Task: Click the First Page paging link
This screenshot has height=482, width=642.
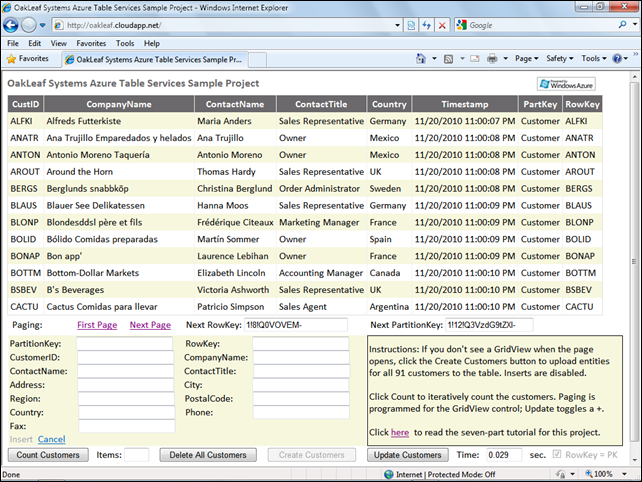Action: [x=97, y=325]
